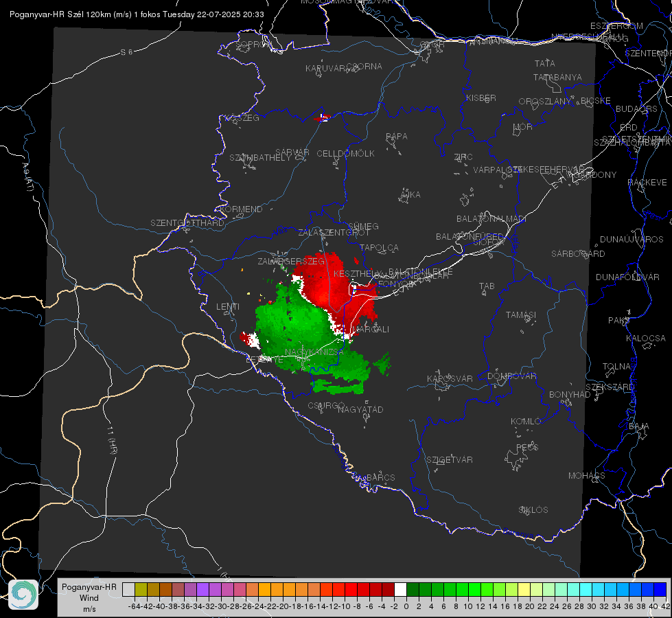Image resolution: width=672 pixels, height=618 pixels.
Task: Click the radar title text with timestamp 20:33
Action: point(137,14)
